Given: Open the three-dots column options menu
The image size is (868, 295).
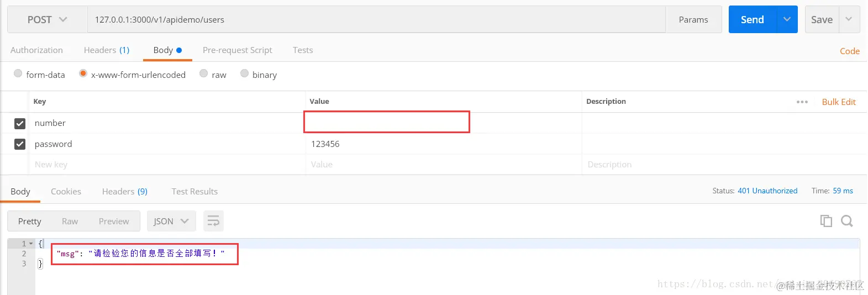Looking at the screenshot, I should 802,102.
